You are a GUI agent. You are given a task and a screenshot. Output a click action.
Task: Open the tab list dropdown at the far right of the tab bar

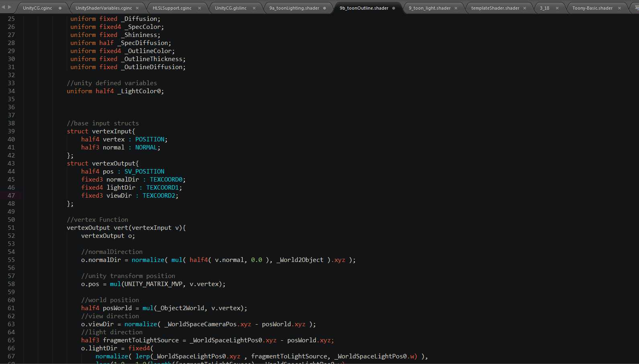coord(637,7)
